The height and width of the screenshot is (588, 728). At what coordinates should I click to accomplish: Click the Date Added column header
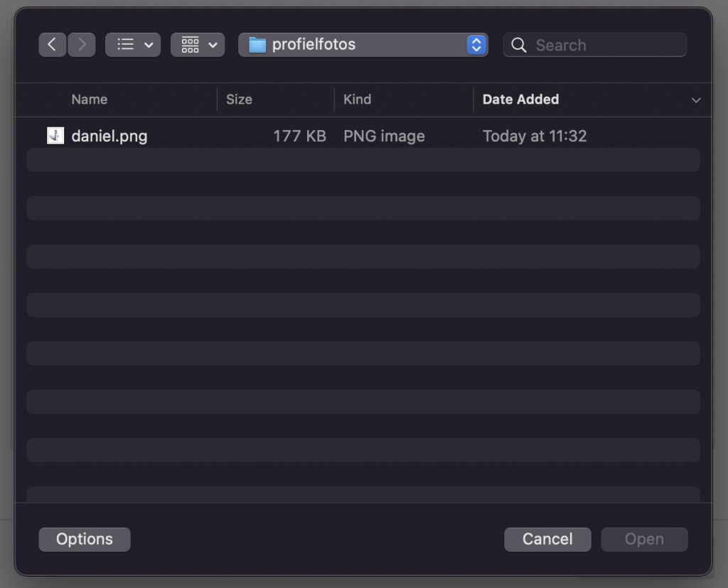tap(520, 100)
